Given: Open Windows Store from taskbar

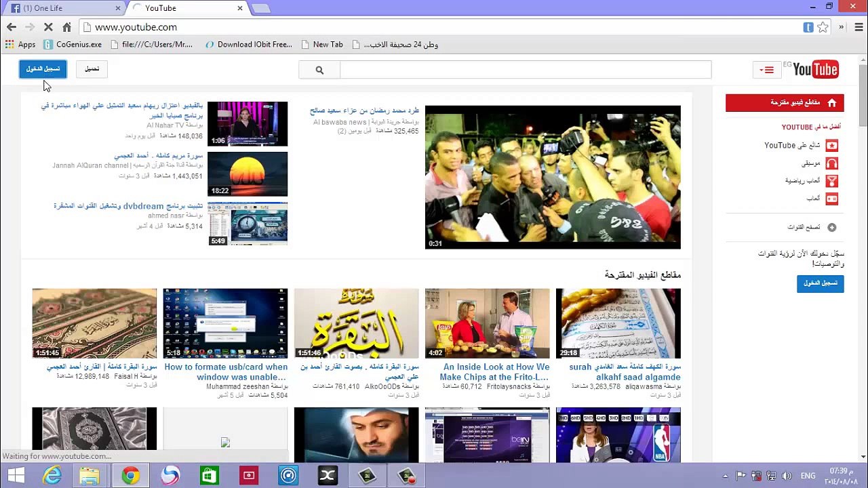Looking at the screenshot, I should [209, 476].
